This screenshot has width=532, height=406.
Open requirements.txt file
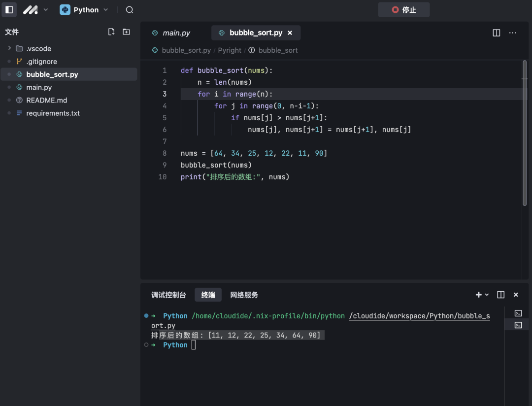53,113
